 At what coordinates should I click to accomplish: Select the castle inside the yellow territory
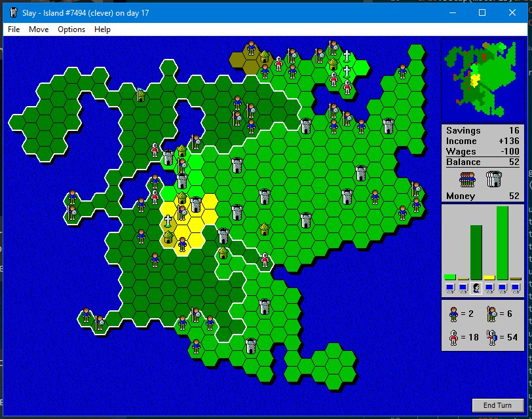click(196, 204)
